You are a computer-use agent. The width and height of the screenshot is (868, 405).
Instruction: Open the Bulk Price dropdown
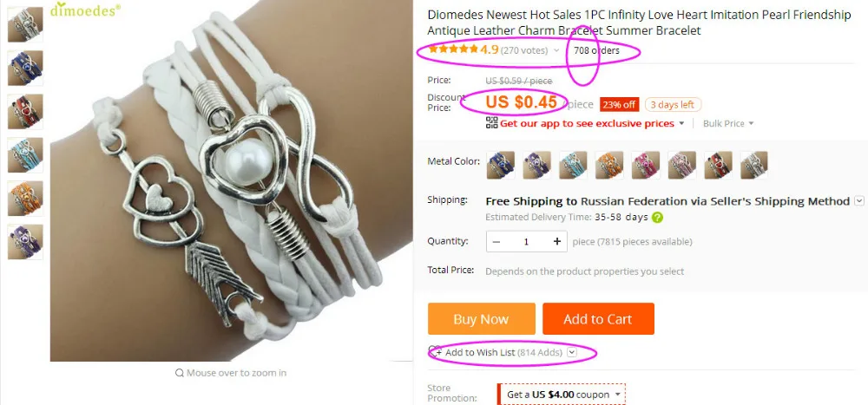728,123
